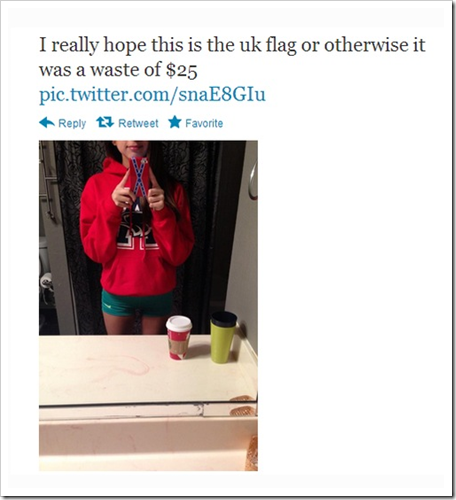Click the "$25" text in the tweet
456x500 pixels.
point(182,70)
